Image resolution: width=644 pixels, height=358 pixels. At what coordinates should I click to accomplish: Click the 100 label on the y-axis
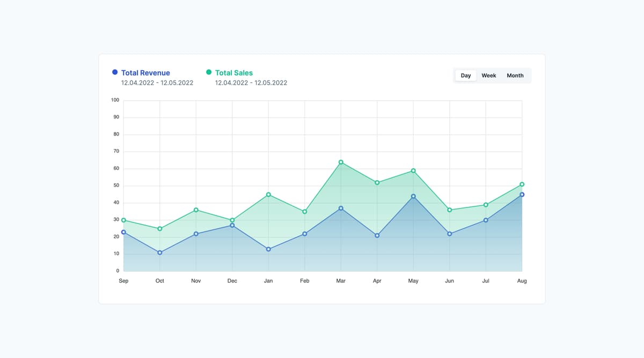tap(115, 100)
